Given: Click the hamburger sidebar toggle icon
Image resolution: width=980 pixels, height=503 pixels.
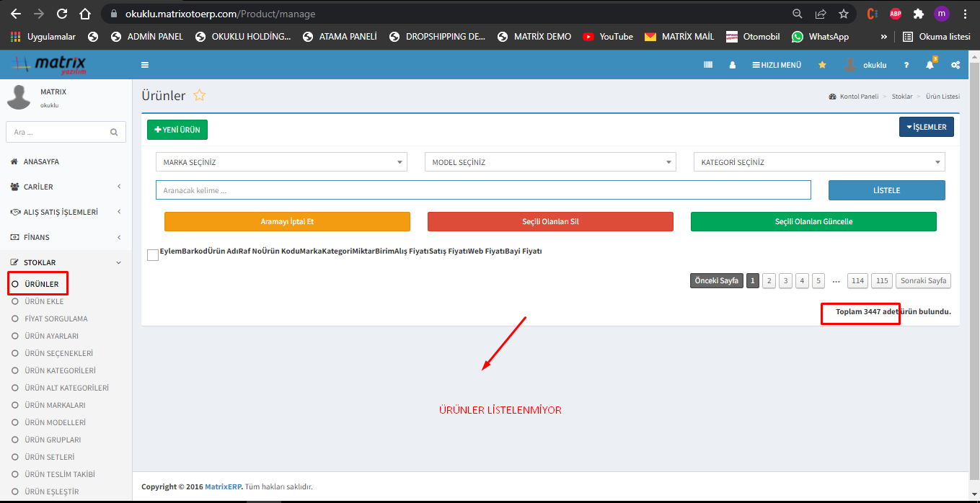Looking at the screenshot, I should point(145,65).
